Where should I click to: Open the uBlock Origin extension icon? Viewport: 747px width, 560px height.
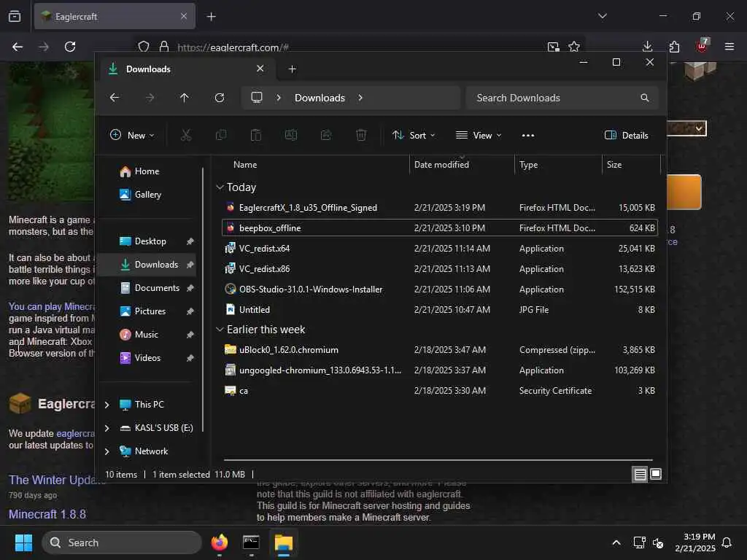(702, 46)
